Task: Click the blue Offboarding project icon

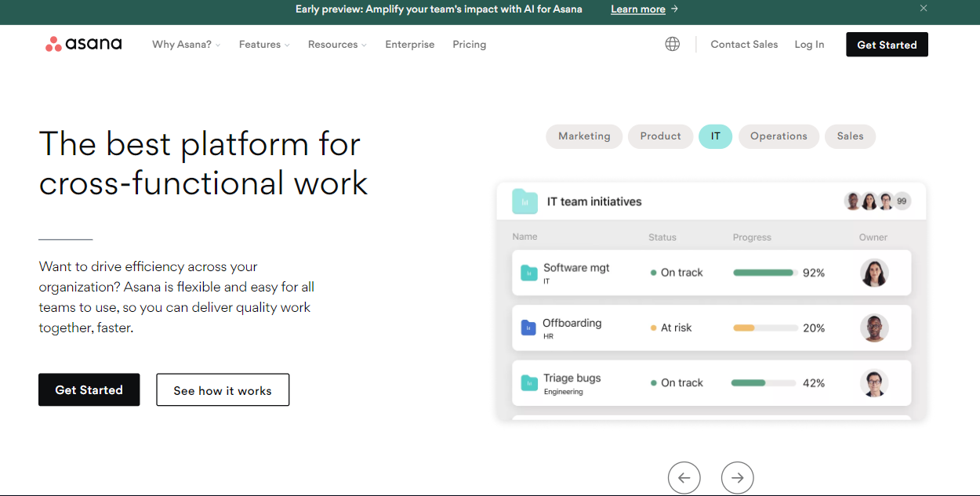Action: pos(528,328)
